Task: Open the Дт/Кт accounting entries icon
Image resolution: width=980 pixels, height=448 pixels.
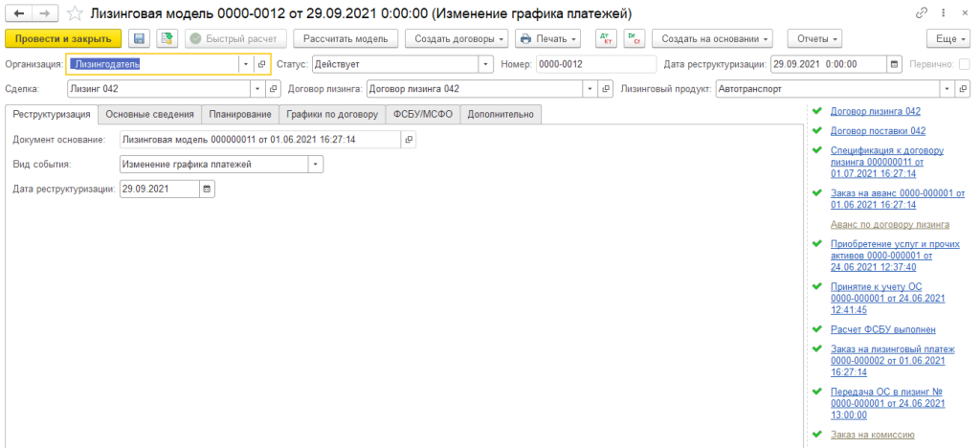Action: pos(606,38)
